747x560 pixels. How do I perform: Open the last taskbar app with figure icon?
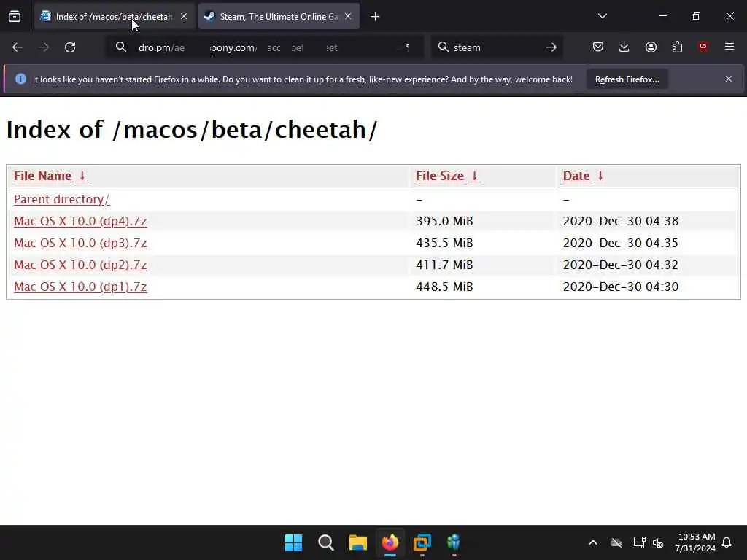454,542
